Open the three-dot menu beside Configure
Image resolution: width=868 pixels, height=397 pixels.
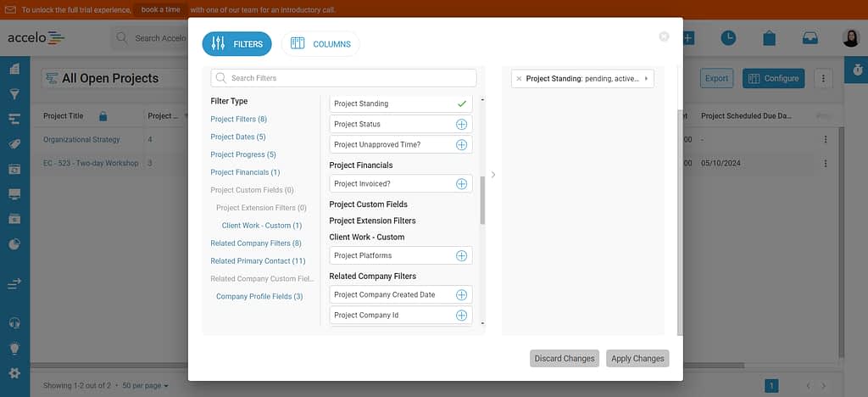tap(823, 78)
